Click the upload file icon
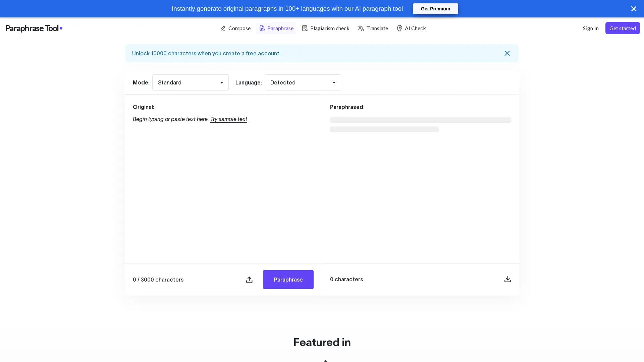The width and height of the screenshot is (644, 362). [249, 280]
